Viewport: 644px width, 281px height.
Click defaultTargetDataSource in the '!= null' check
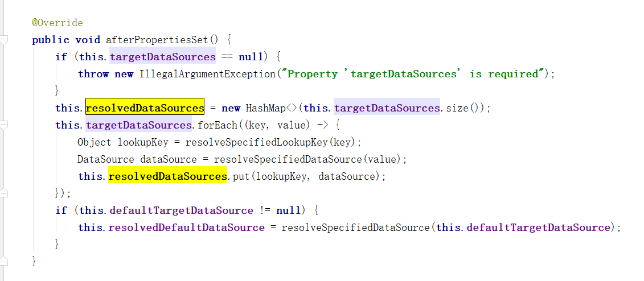tap(182, 210)
